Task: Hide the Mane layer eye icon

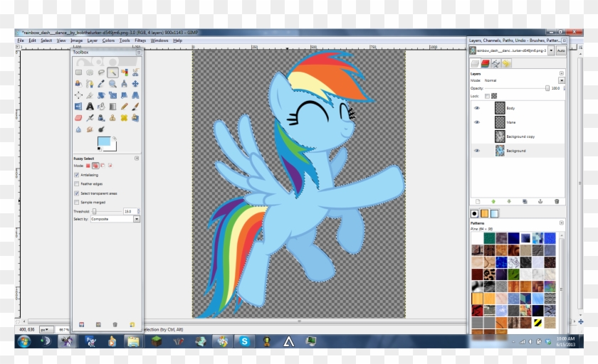Action: (x=477, y=122)
